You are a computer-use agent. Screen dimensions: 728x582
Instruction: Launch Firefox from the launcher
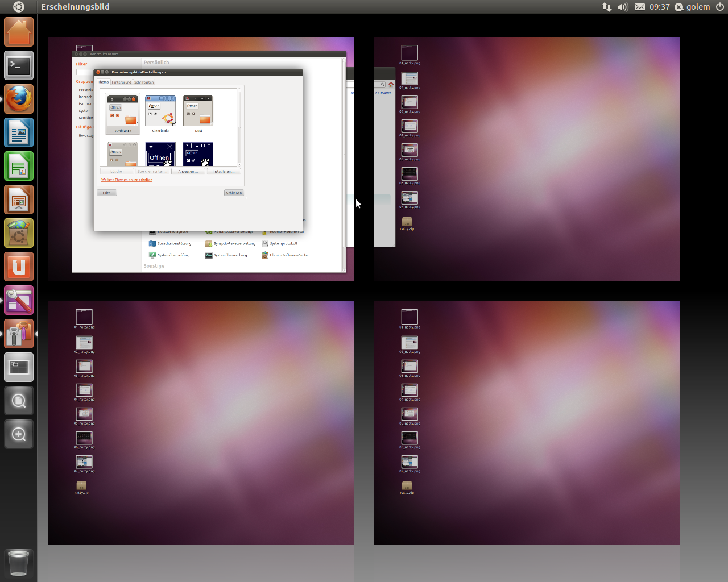coord(18,98)
